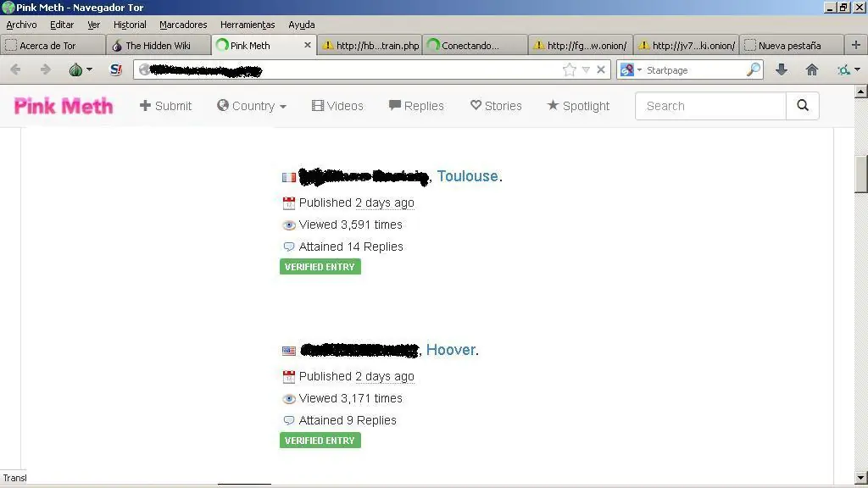Click the Startpage search magnifier icon
868x488 pixels.
coord(754,69)
